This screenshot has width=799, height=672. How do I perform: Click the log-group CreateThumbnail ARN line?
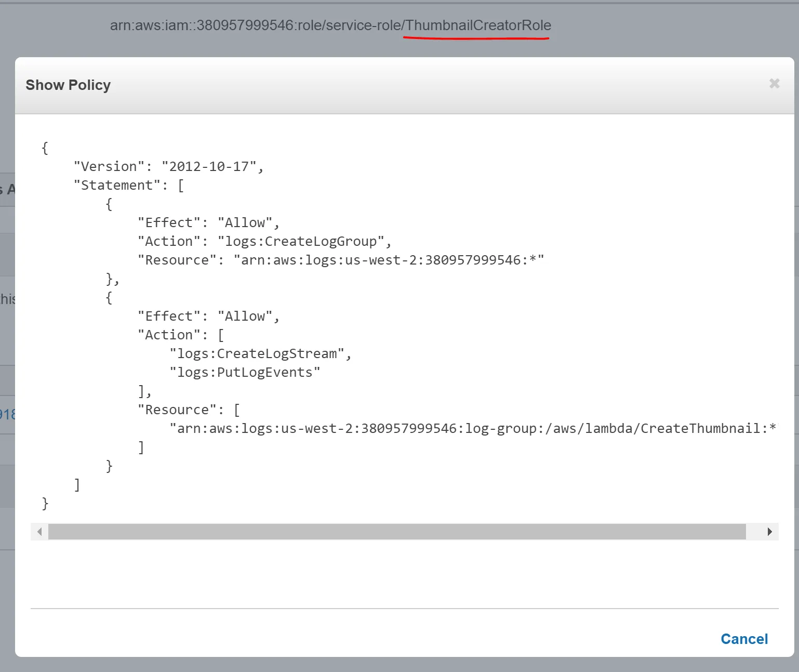(473, 429)
